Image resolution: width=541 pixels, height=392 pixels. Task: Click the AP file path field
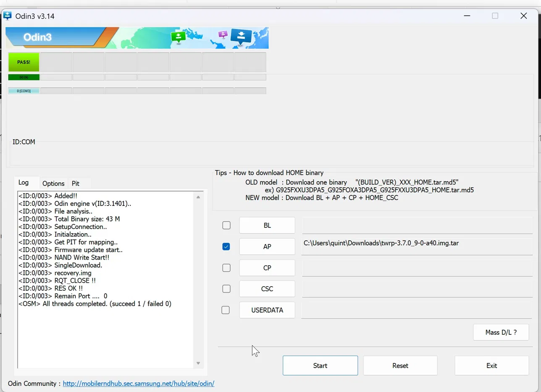point(417,247)
